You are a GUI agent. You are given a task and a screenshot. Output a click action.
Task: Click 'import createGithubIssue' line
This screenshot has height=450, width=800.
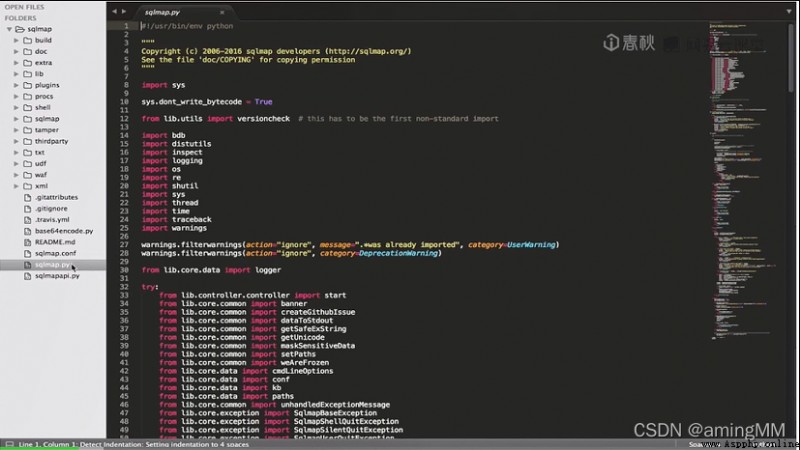pyautogui.click(x=257, y=312)
